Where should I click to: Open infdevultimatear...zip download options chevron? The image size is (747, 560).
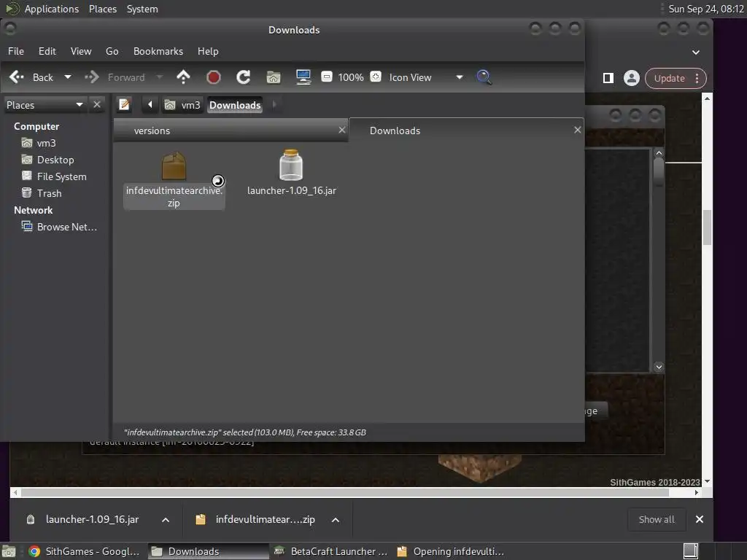(336, 520)
